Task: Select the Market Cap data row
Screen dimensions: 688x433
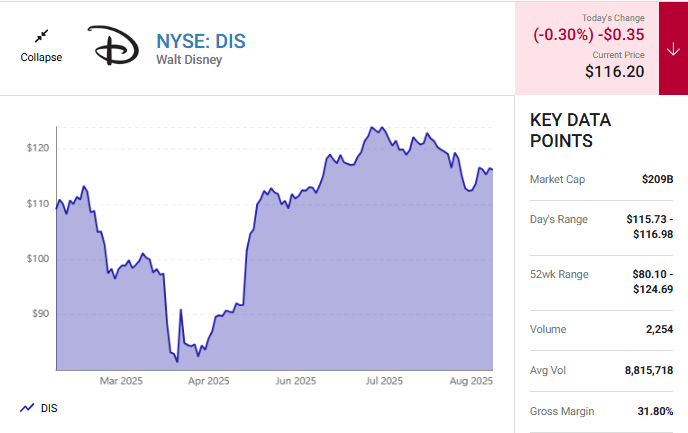Action: pyautogui.click(x=601, y=179)
